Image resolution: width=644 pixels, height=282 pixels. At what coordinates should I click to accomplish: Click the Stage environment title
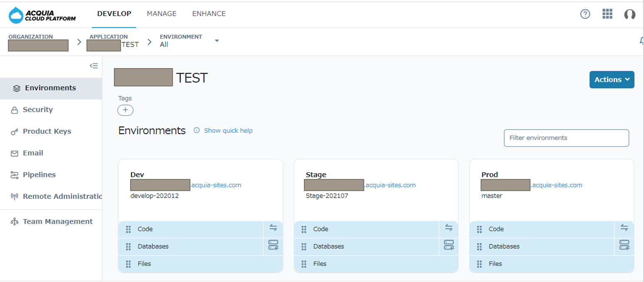pos(316,175)
